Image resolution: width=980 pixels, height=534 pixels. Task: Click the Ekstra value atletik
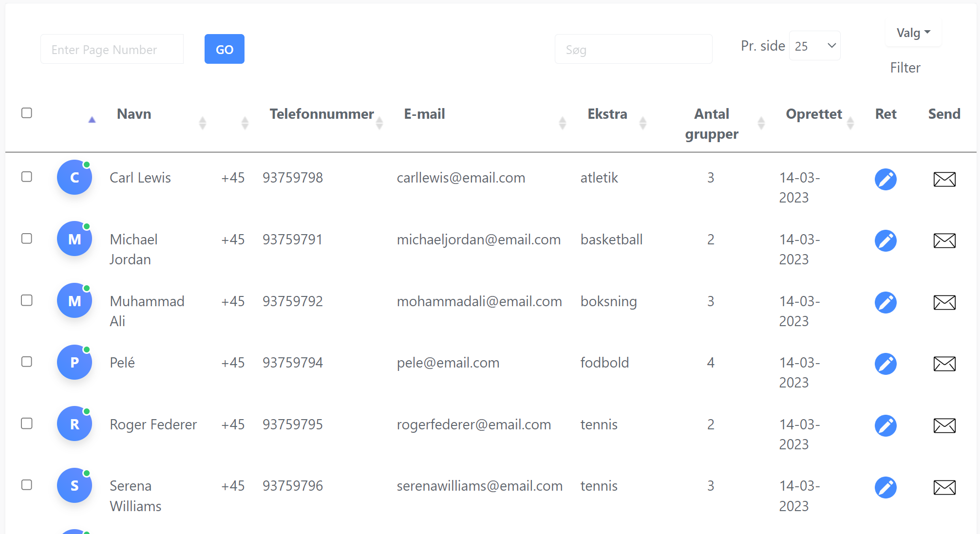coord(599,178)
